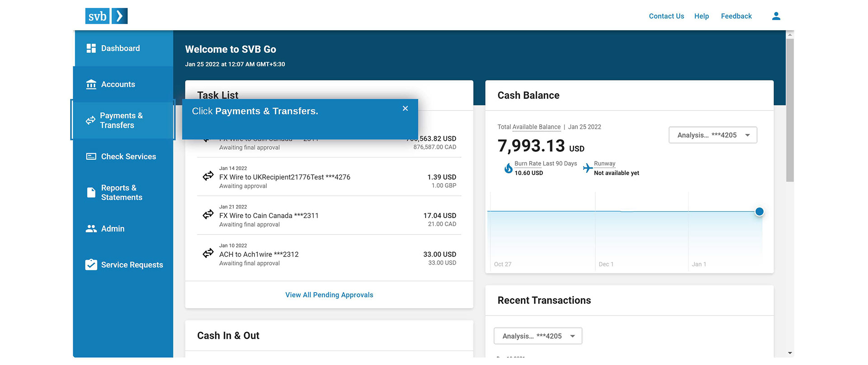
Task: Click the Jan 1 chart axis label
Action: click(698, 264)
